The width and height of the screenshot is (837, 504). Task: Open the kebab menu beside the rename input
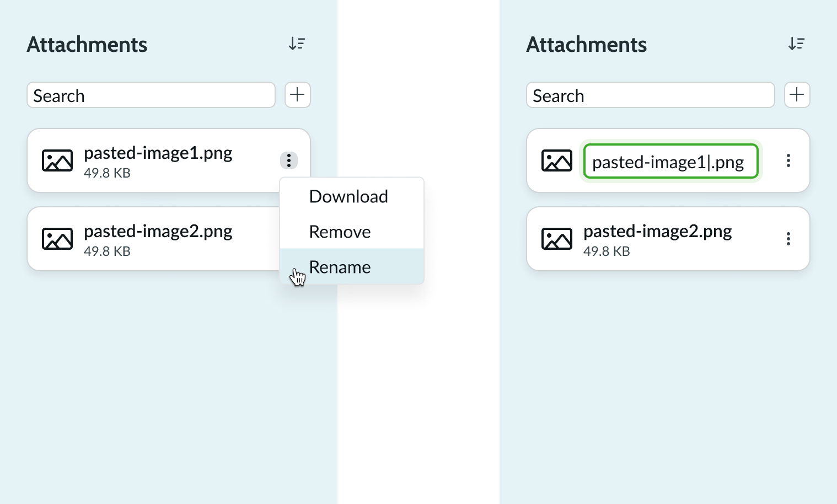pos(788,160)
